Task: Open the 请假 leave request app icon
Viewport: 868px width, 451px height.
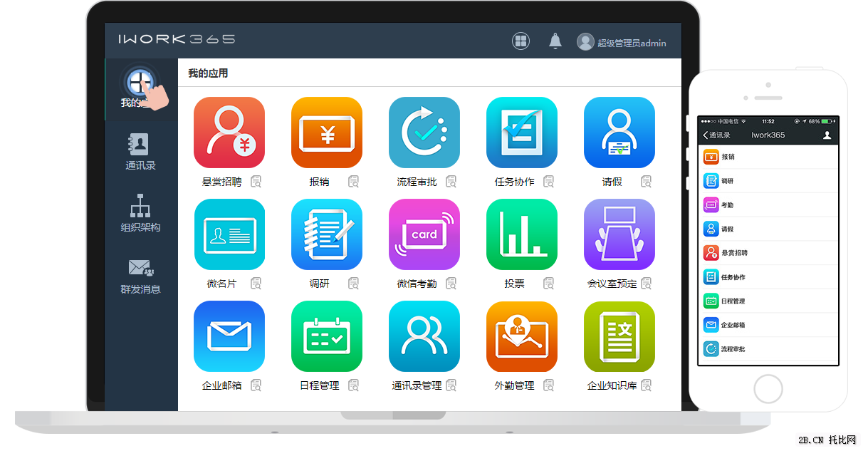Action: pos(619,133)
